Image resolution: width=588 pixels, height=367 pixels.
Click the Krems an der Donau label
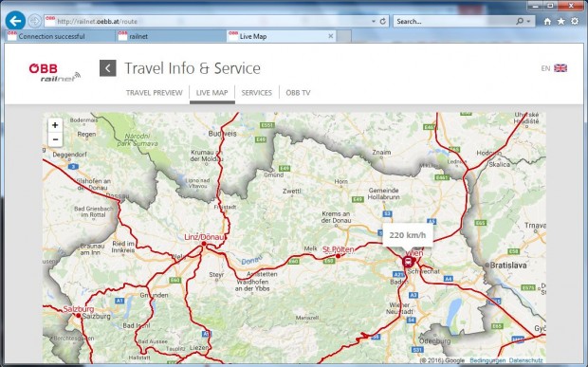[x=336, y=217]
